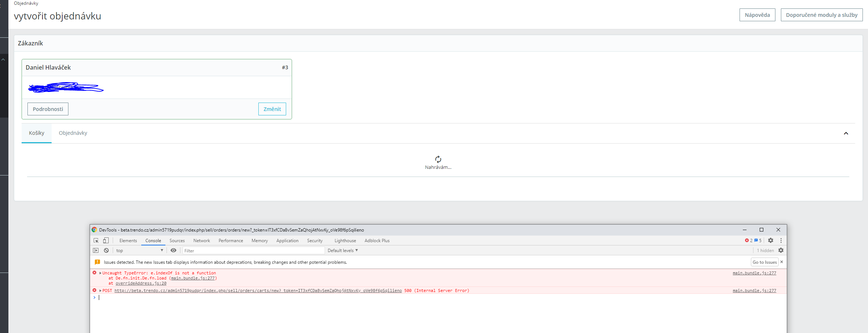Collapse the Košíky panel with chevron
Image resolution: width=868 pixels, height=333 pixels.
(846, 133)
